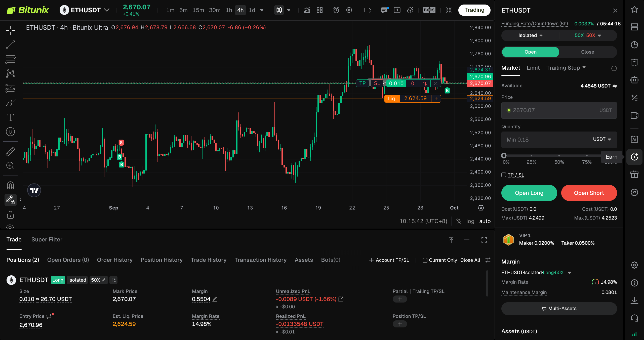The width and height of the screenshot is (644, 340).
Task: Expand more timeframe options arrow
Action: click(262, 10)
